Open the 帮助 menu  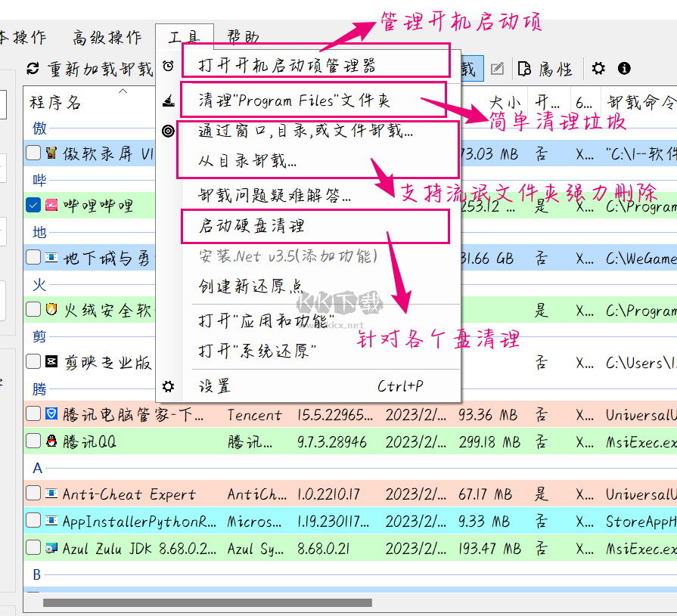[x=242, y=35]
